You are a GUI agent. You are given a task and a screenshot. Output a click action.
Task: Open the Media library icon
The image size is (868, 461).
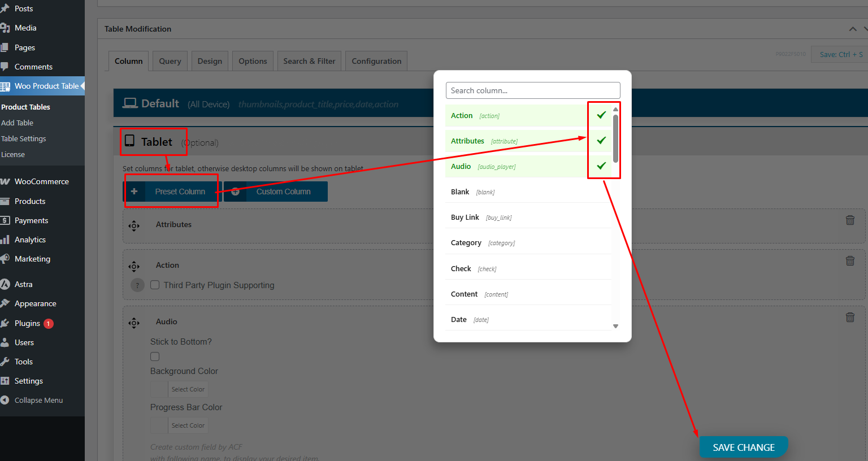(x=5, y=28)
